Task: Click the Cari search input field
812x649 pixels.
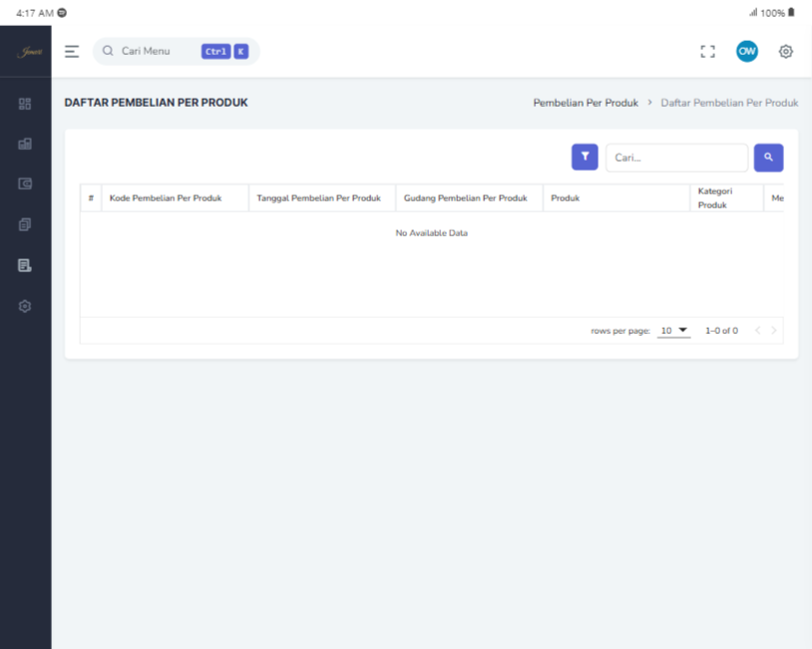Action: pos(676,158)
